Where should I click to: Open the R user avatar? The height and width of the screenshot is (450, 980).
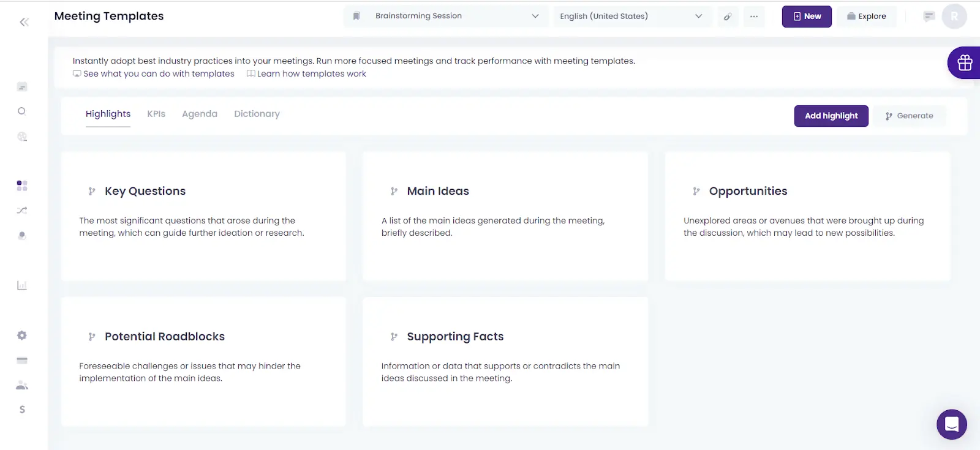pos(954,17)
